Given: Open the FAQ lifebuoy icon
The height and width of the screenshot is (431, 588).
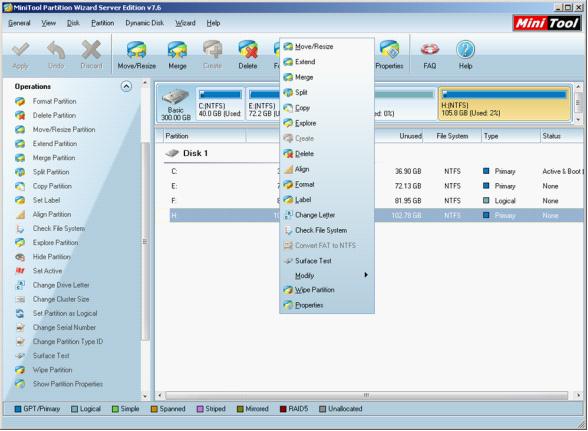Looking at the screenshot, I should click(x=430, y=49).
